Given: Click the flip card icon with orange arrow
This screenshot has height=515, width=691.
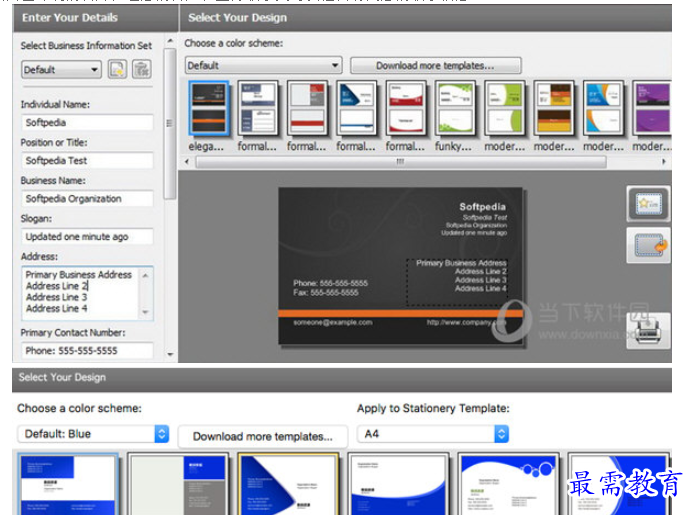Looking at the screenshot, I should point(648,246).
